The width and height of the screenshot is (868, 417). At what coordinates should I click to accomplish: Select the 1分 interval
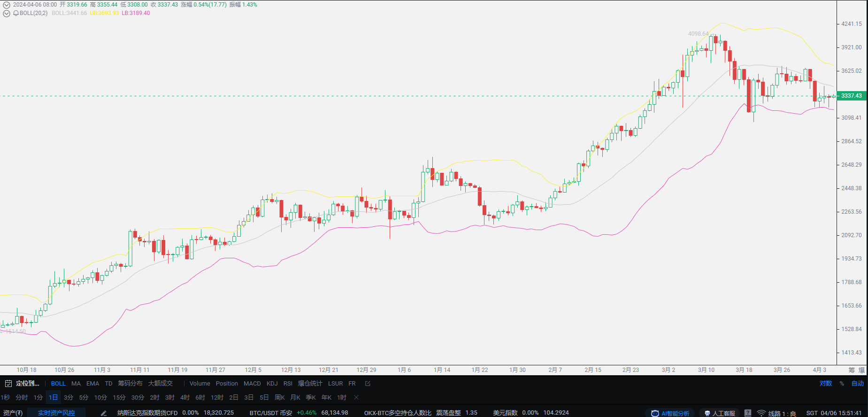pyautogui.click(x=38, y=397)
